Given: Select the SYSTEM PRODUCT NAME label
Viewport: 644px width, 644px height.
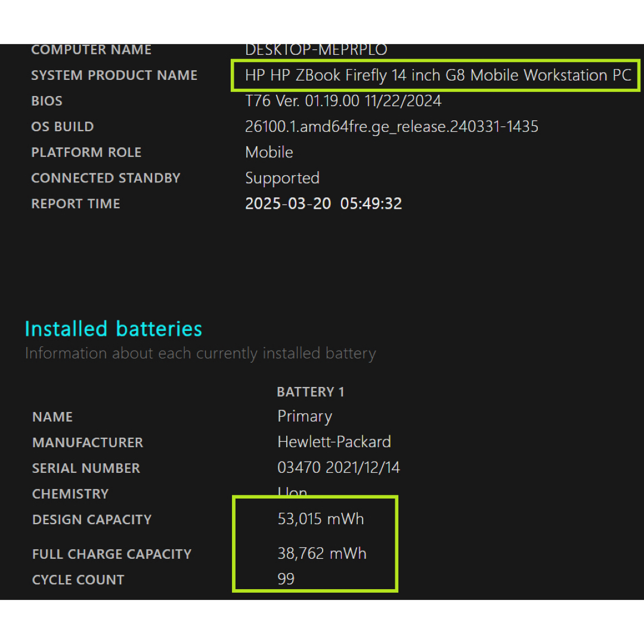Looking at the screenshot, I should (114, 76).
